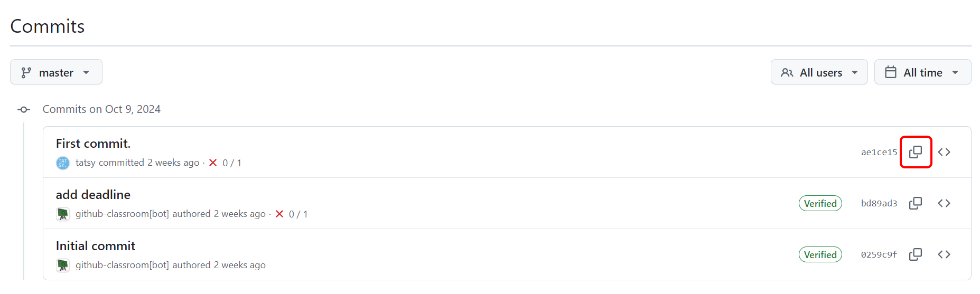Copy full SHA for commit ae1ce15
This screenshot has width=980, height=294.
point(916,152)
